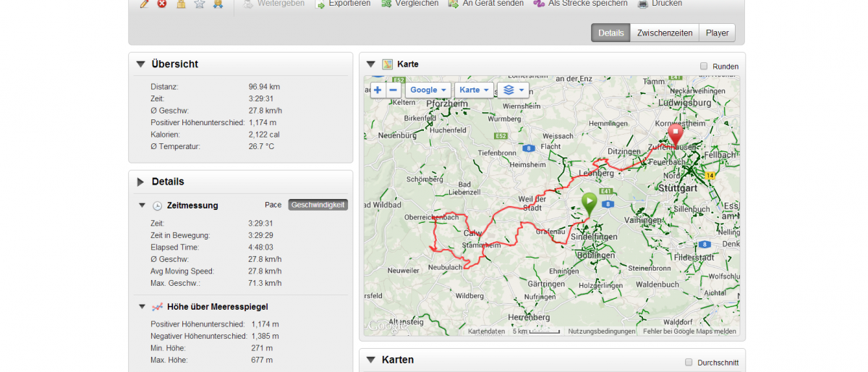Click the star favorite icon

(200, 4)
